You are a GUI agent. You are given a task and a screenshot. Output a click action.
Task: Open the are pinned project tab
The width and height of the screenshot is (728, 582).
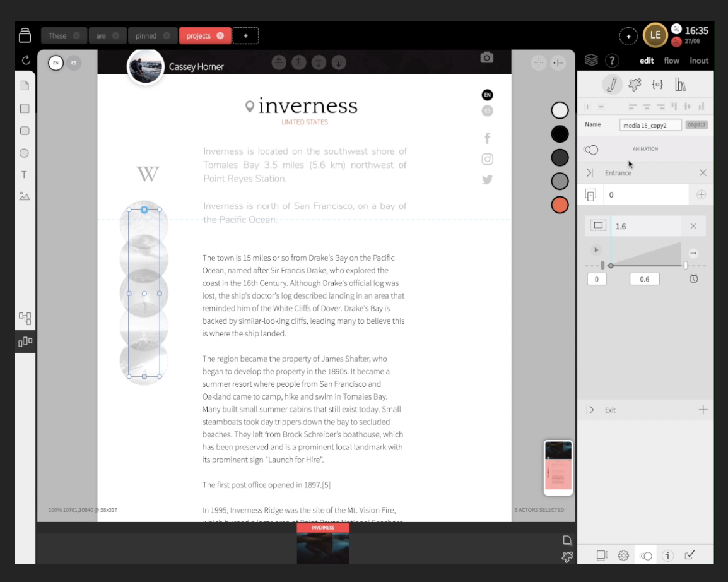tap(107, 36)
